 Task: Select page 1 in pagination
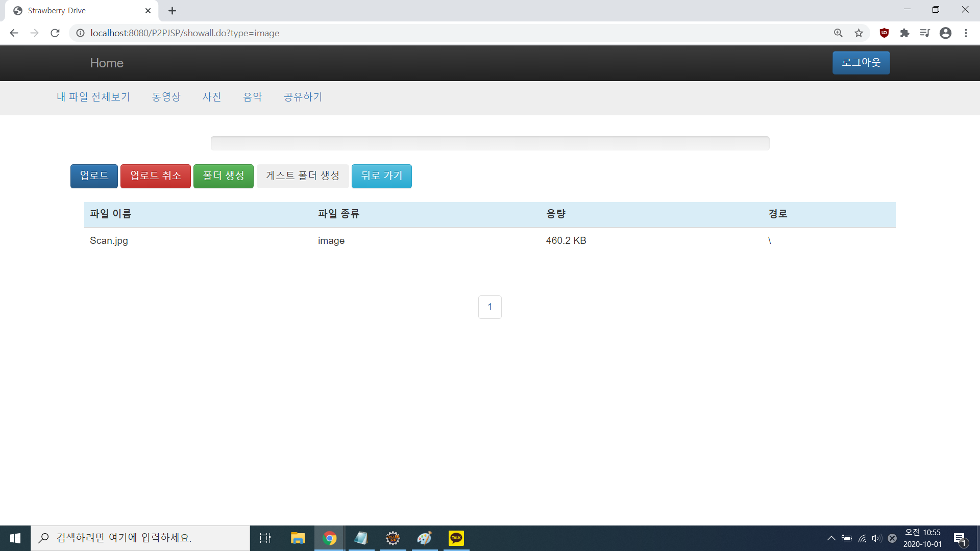490,307
